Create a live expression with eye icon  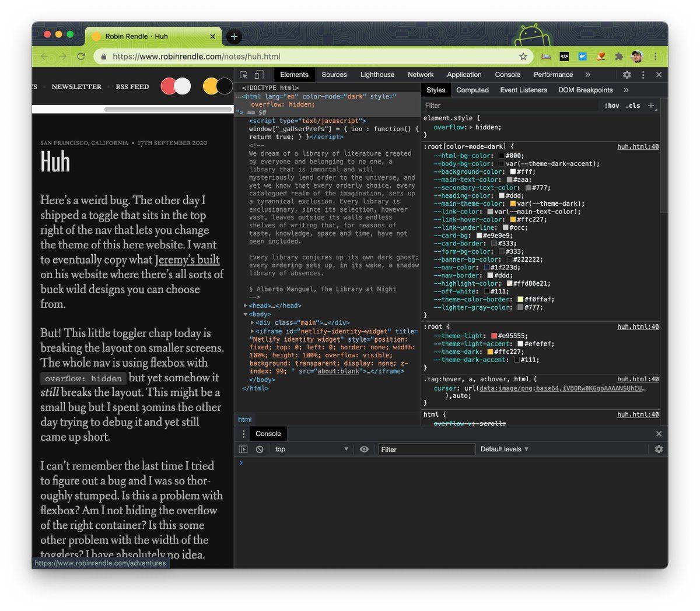click(x=364, y=450)
